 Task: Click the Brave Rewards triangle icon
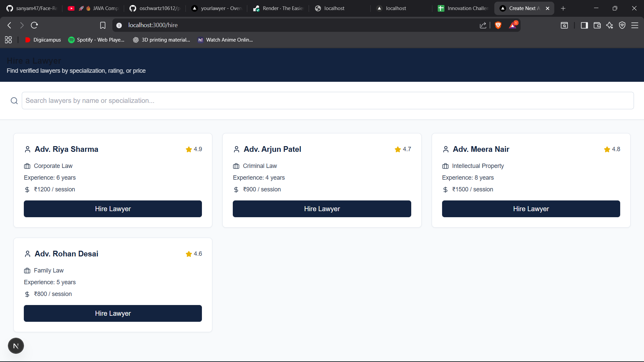(513, 25)
